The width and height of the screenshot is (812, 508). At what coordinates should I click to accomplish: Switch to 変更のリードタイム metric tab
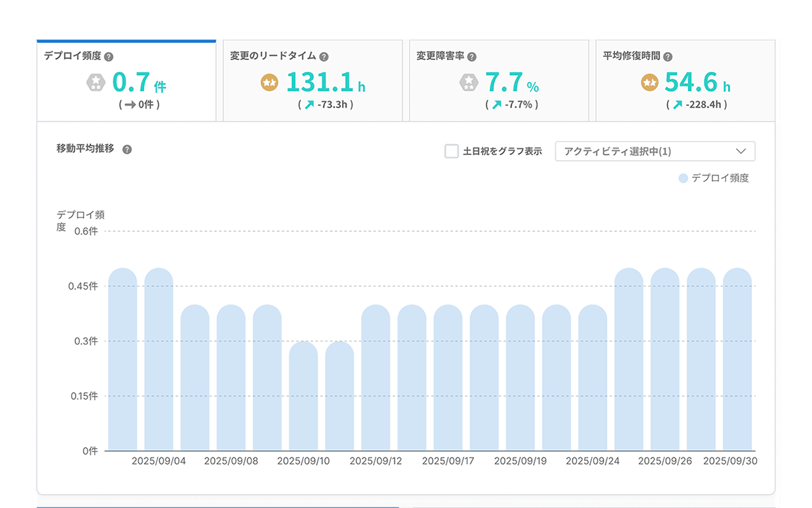click(x=312, y=81)
